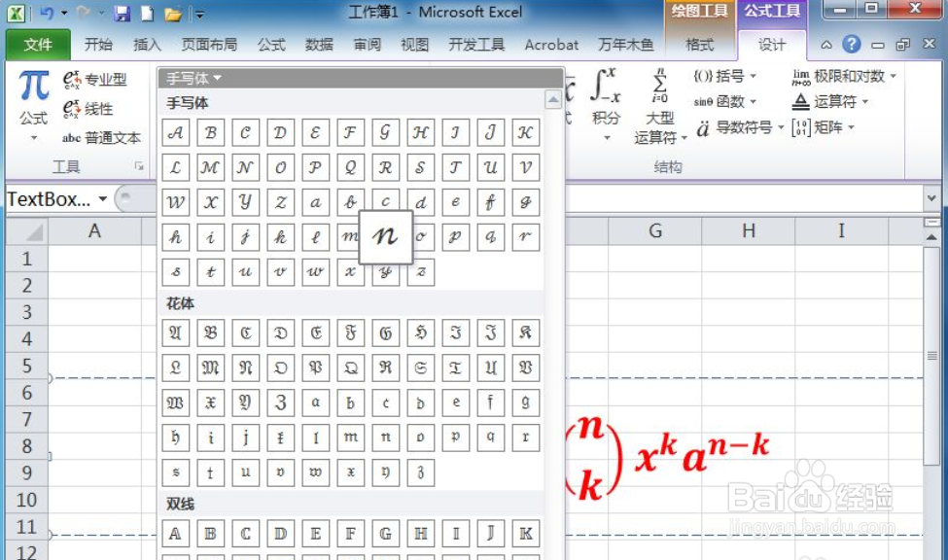Select column G header
The width and height of the screenshot is (948, 560).
point(654,231)
